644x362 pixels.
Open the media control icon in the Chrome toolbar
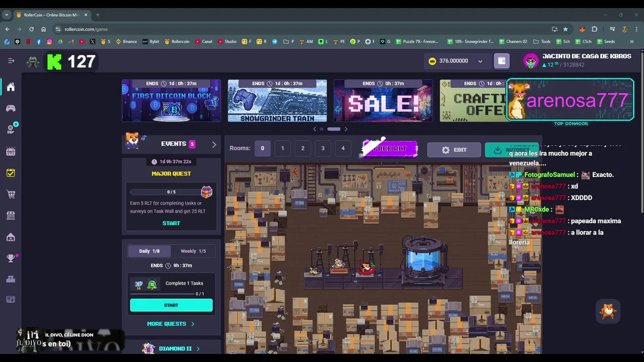point(612,29)
